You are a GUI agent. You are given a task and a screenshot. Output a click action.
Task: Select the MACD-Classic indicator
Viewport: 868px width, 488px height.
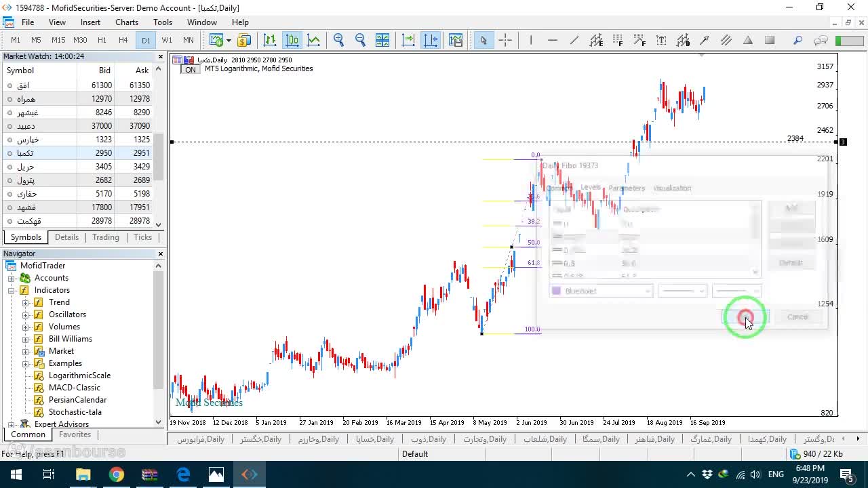[75, 388]
